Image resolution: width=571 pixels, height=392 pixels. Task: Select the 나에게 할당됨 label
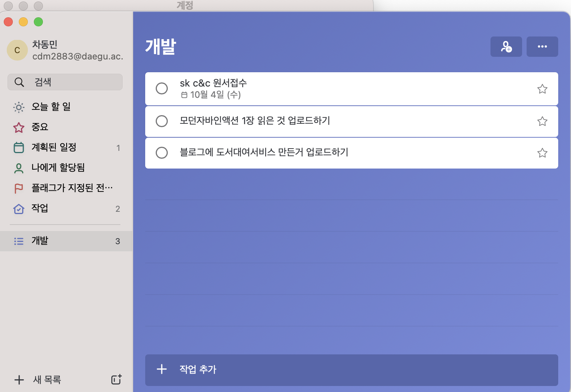58,167
